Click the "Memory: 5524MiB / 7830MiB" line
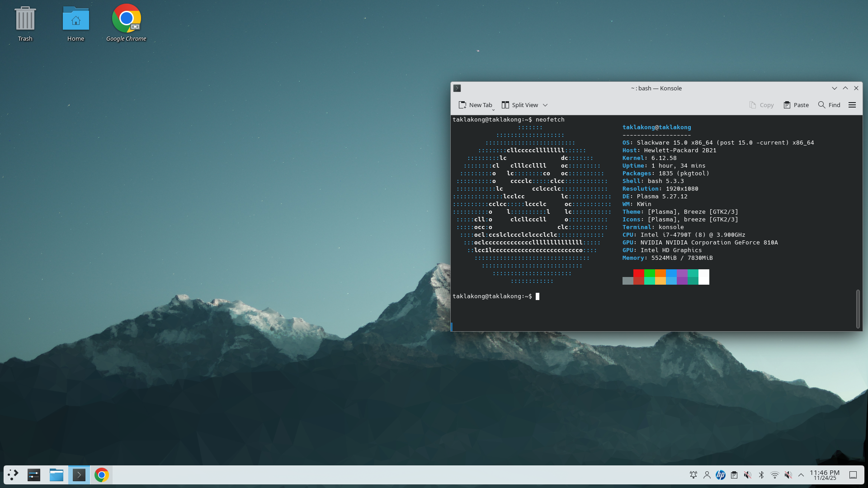This screenshot has height=488, width=868. 668,258
